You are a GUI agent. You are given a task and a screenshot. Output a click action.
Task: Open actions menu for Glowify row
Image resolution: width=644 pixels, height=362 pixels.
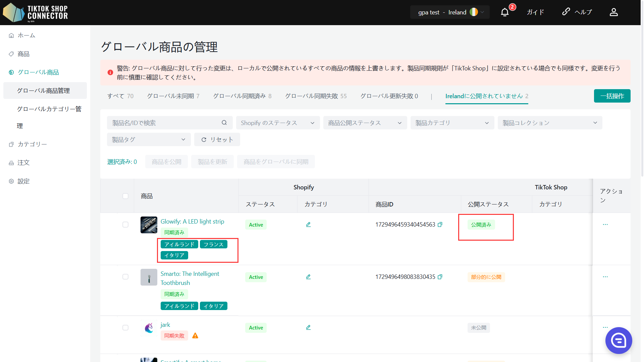pyautogui.click(x=605, y=225)
